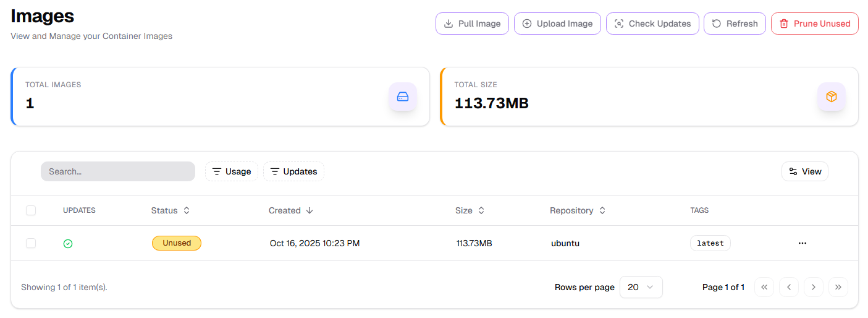Select the ubuntu image row checkbox
The width and height of the screenshot is (868, 318).
click(x=31, y=243)
